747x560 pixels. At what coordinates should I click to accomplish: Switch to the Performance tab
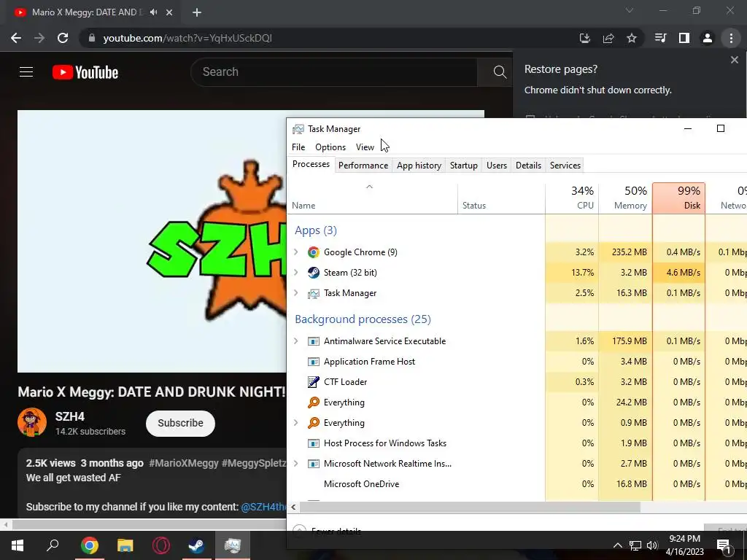(363, 166)
